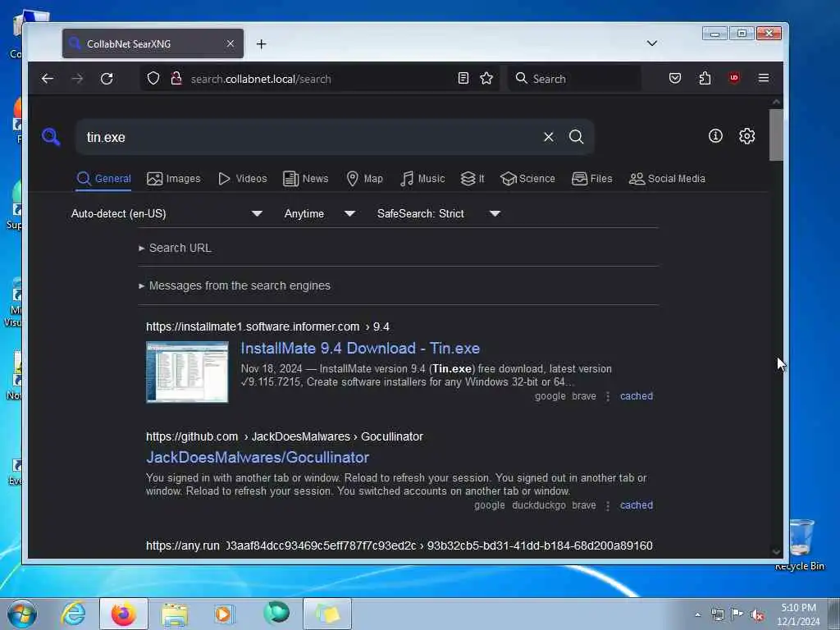This screenshot has height=630, width=840.
Task: Click the SearXNG logo magnifier
Action: (x=51, y=137)
